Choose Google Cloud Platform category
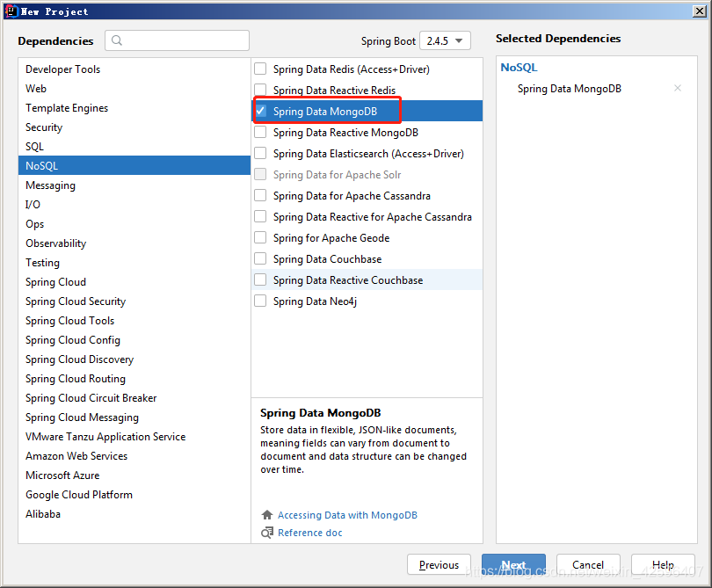 [x=134, y=495]
